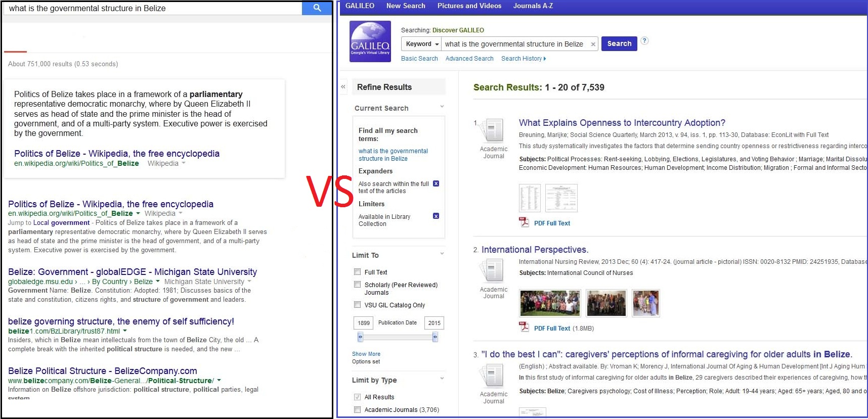Open the Keyword search field dropdown
Screen dimensions: 868x419
(x=421, y=44)
